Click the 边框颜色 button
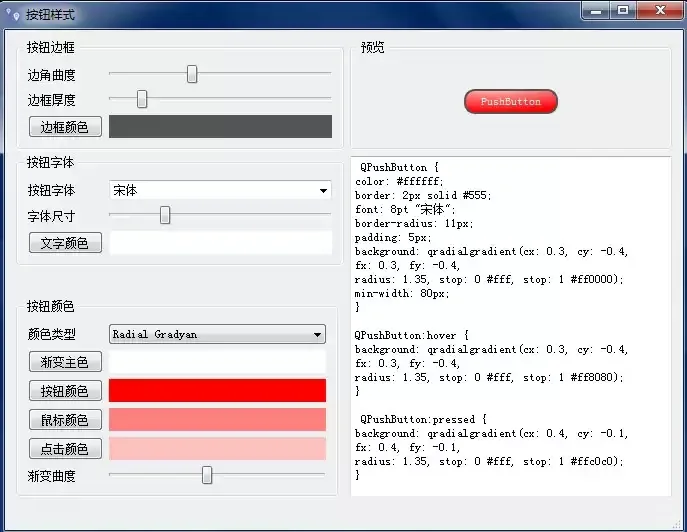This screenshot has height=532, width=687. 65,127
